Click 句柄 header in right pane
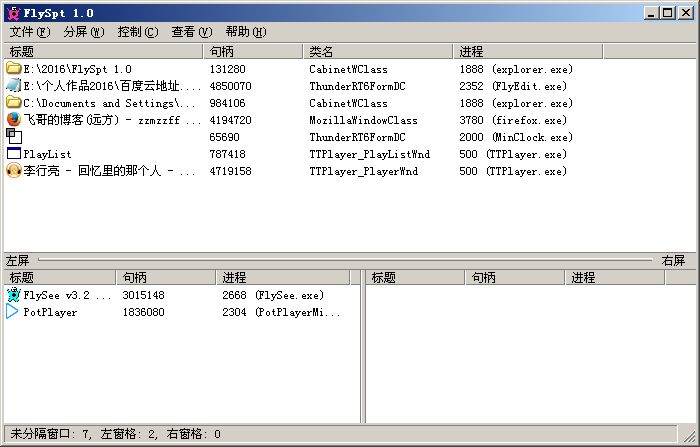 (x=516, y=277)
